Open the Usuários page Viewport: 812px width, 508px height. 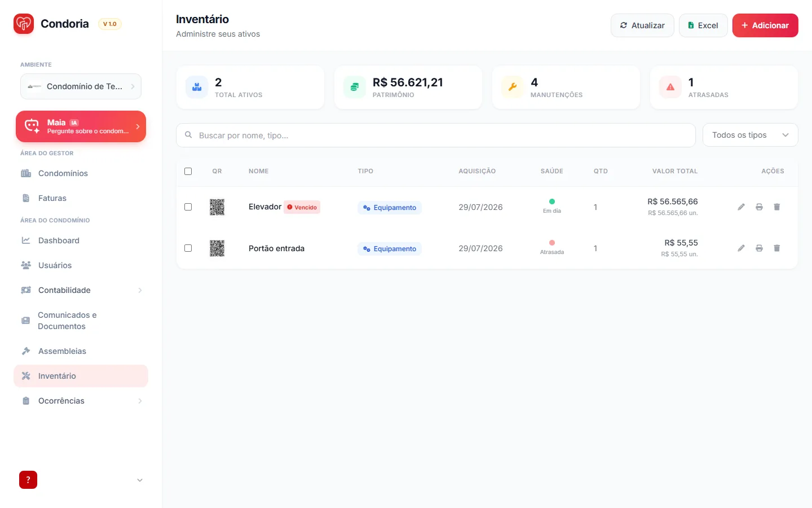pos(81,265)
